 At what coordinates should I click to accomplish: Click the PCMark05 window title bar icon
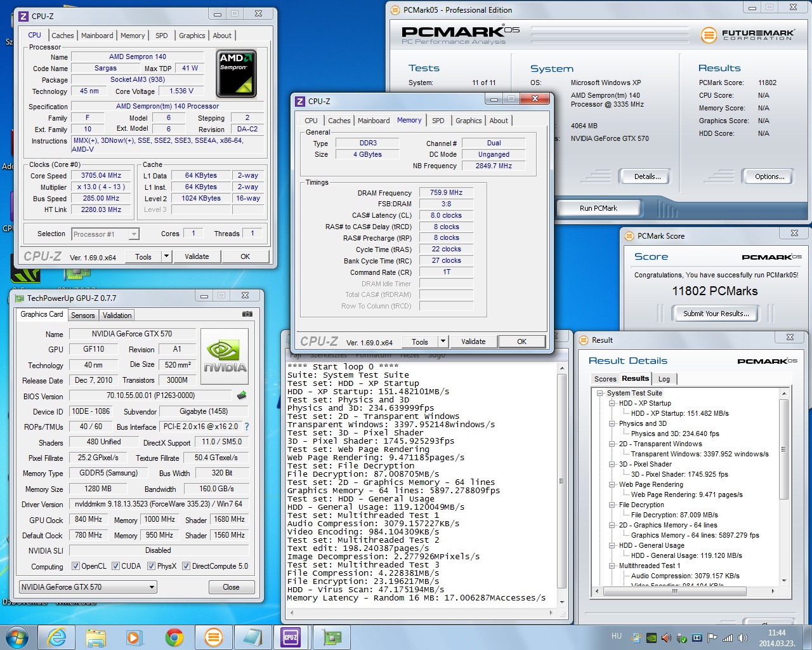(x=395, y=10)
